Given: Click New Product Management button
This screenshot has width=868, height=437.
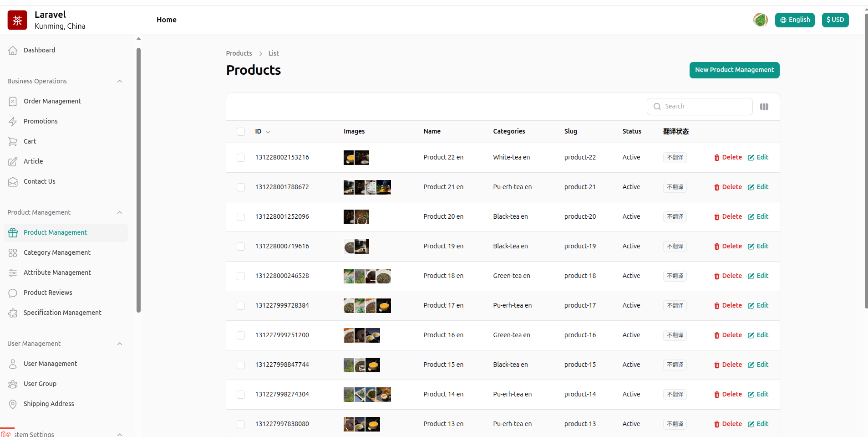Looking at the screenshot, I should (734, 70).
